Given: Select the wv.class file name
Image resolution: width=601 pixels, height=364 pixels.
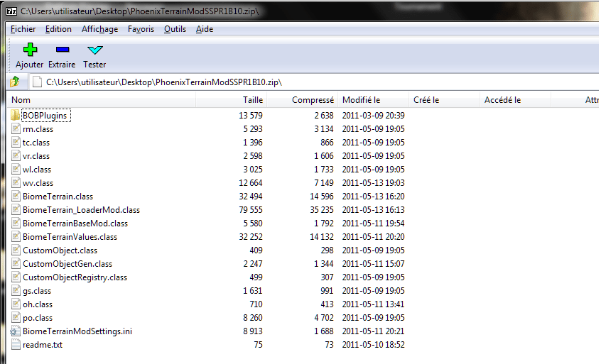Looking at the screenshot, I should click(38, 183).
